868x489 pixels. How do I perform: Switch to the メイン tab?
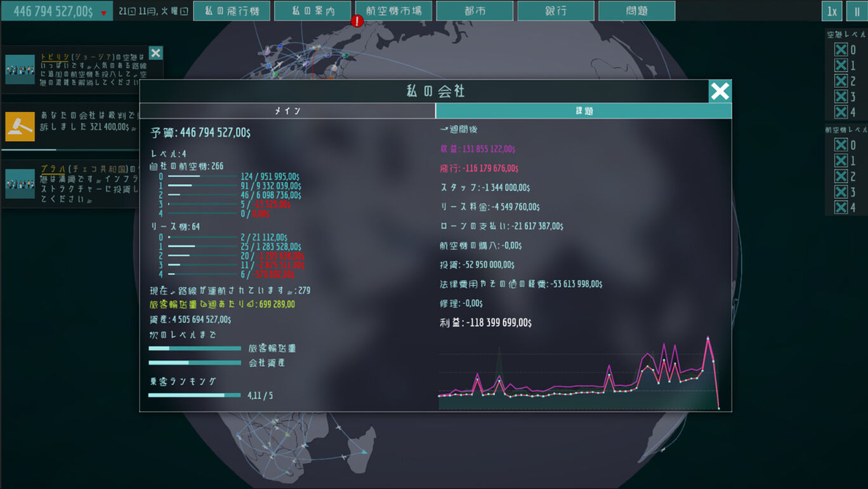(x=287, y=111)
